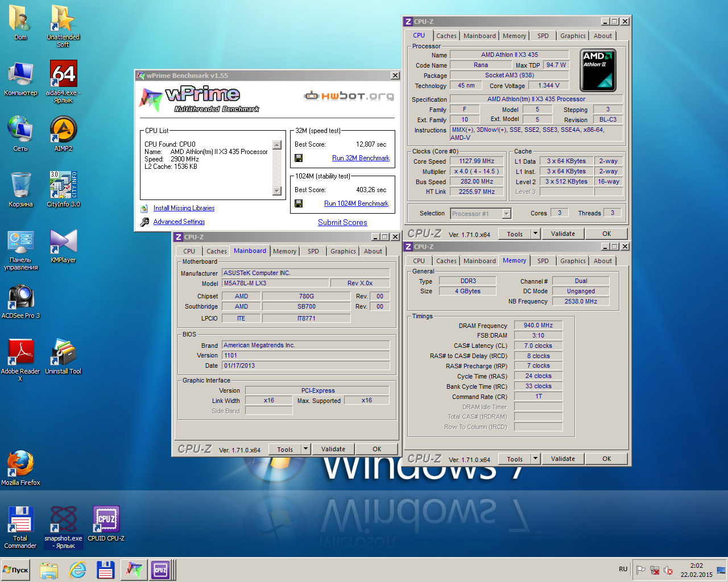Launch the snapshot.exe shortcut
The height and width of the screenshot is (582, 728).
63,527
